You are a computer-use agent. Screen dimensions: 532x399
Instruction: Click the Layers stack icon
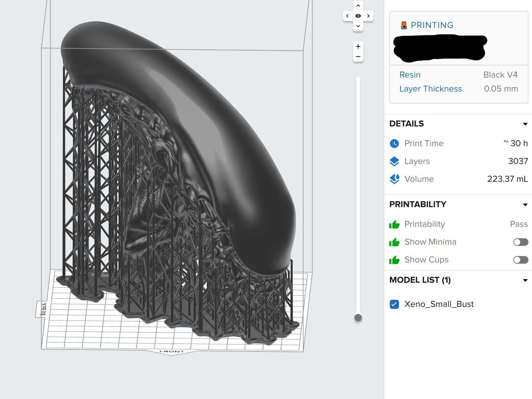[394, 161]
